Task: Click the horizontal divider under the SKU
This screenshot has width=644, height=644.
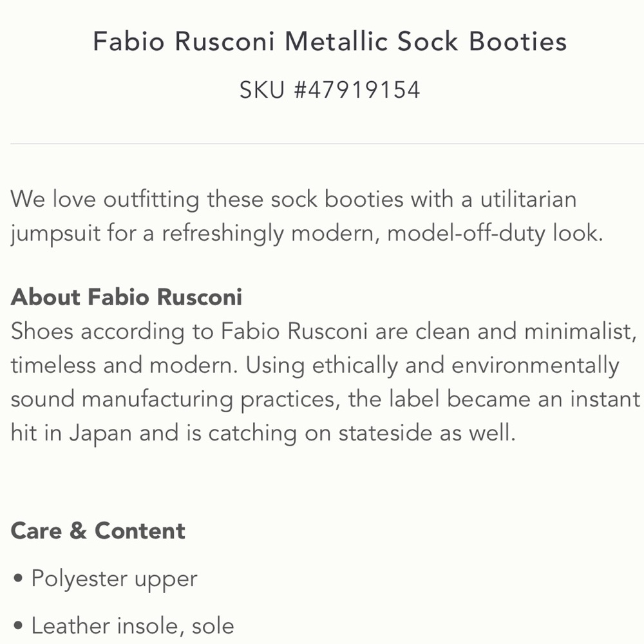Action: click(327, 144)
